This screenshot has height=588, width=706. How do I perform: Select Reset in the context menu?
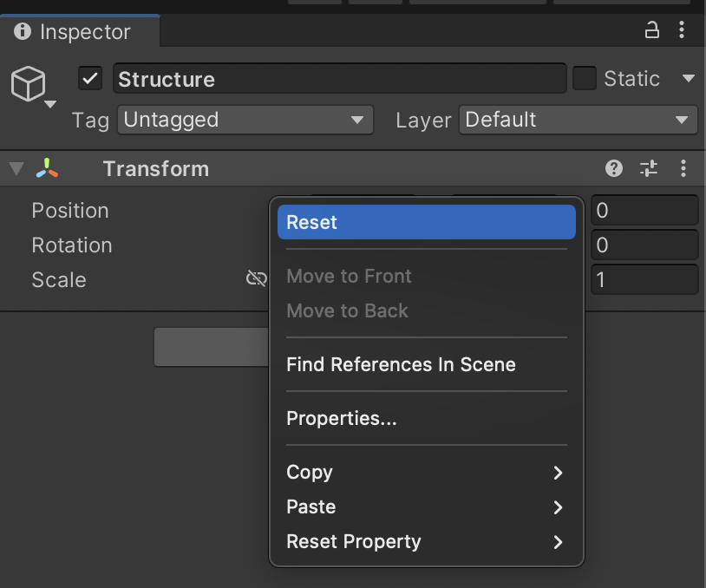point(426,222)
